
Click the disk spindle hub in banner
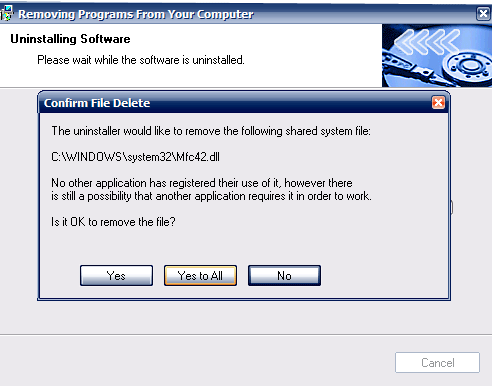coord(469,65)
